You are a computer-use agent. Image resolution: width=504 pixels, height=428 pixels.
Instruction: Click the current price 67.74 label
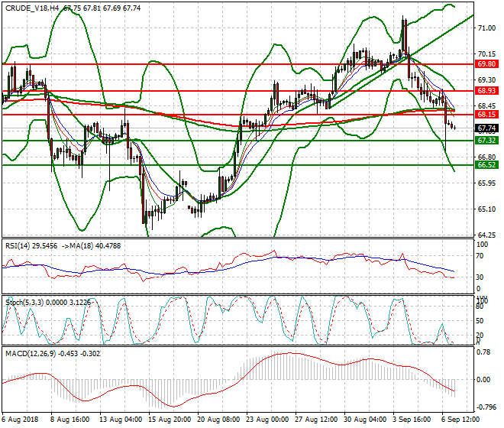(x=486, y=128)
